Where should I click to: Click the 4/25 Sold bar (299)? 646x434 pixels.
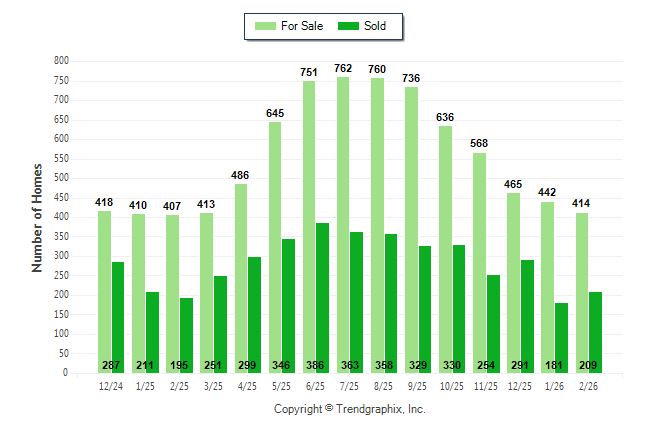pyautogui.click(x=255, y=314)
